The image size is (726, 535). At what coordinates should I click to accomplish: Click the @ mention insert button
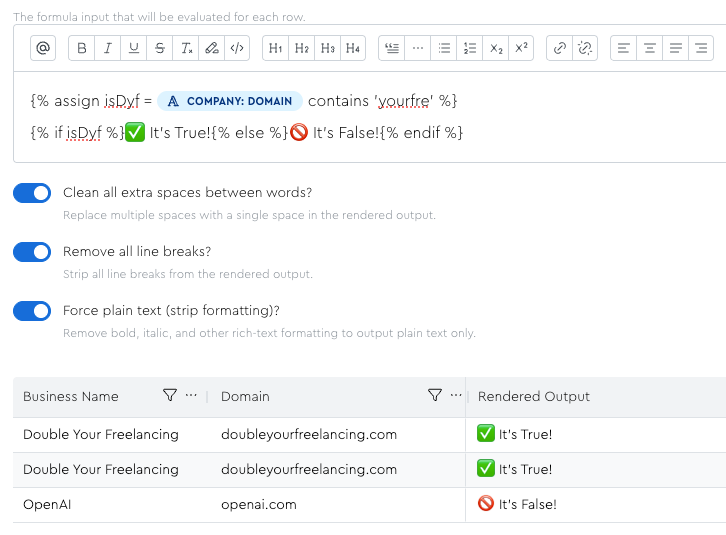[42, 48]
